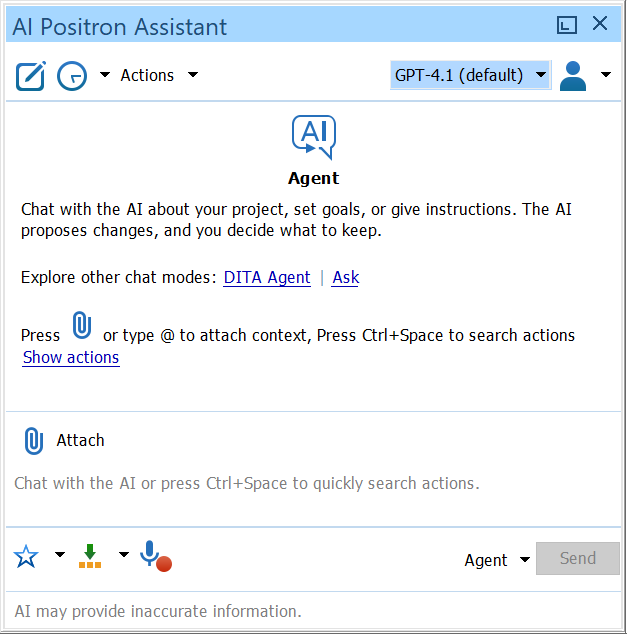This screenshot has width=627, height=634.
Task: Start a new chat with the pencil icon
Action: 31,76
